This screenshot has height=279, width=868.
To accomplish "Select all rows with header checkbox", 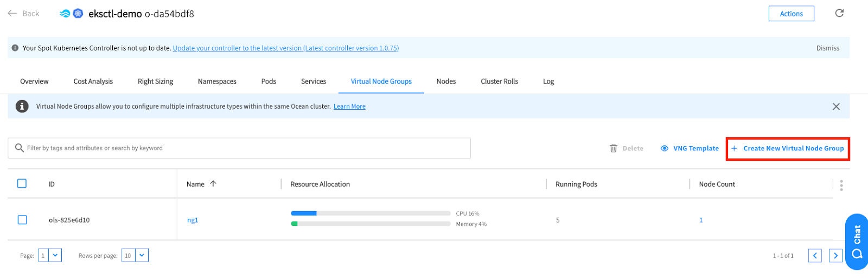I will click(x=22, y=183).
